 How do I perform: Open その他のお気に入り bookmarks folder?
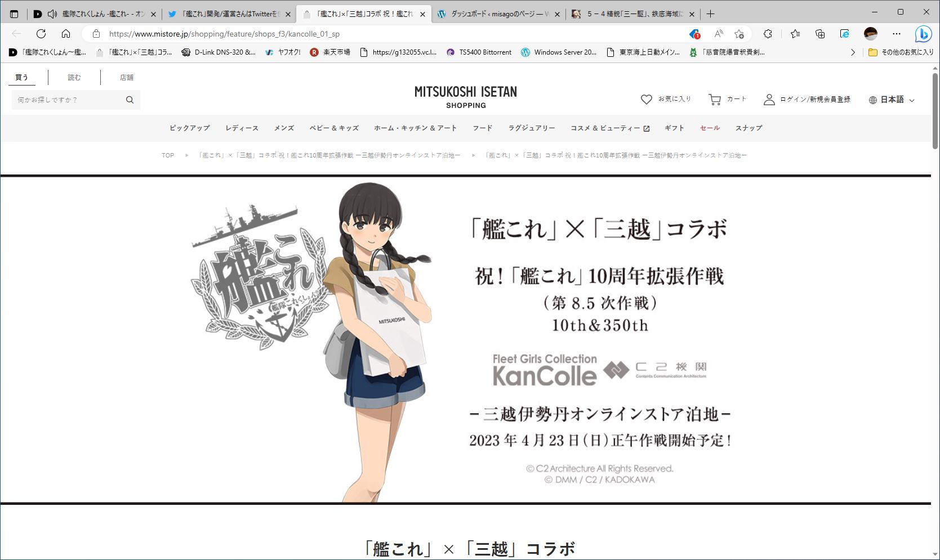pyautogui.click(x=901, y=52)
